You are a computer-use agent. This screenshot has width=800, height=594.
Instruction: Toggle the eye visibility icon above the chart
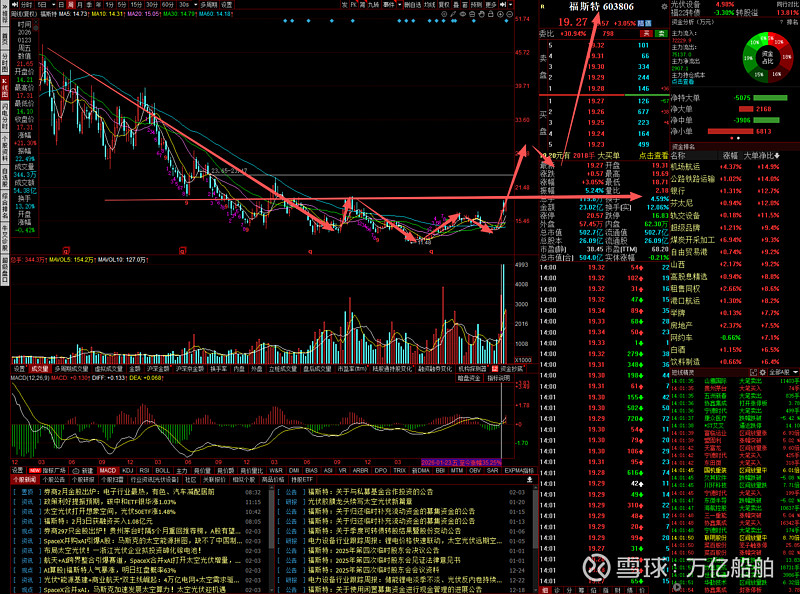(x=463, y=14)
